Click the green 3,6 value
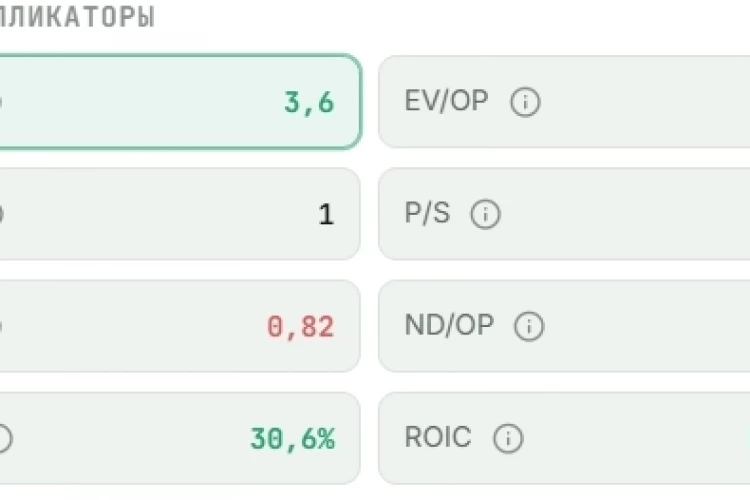750x500 pixels. click(309, 103)
